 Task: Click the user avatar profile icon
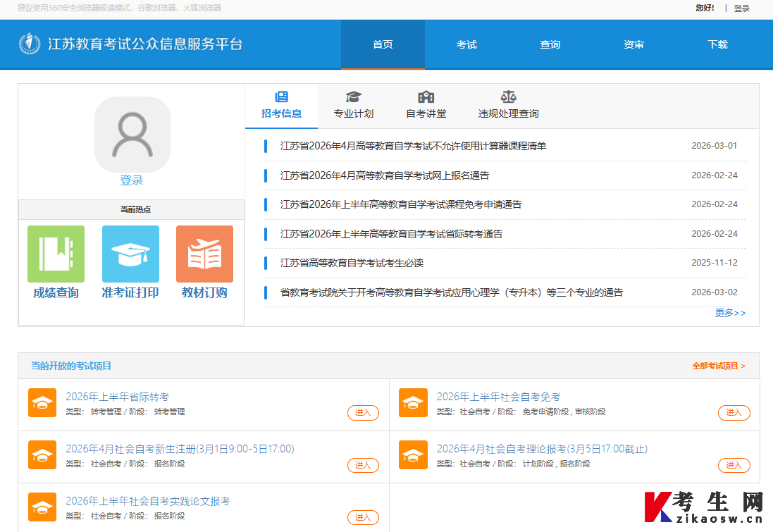tap(132, 135)
